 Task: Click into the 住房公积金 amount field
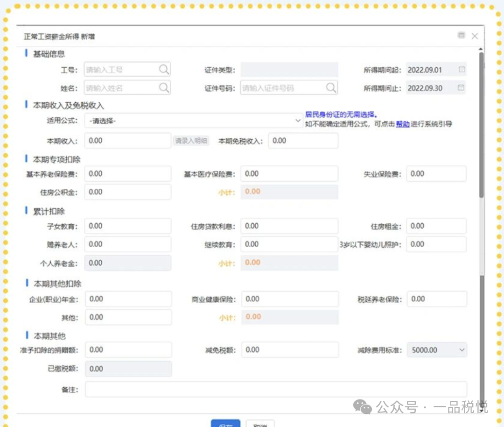(127, 192)
